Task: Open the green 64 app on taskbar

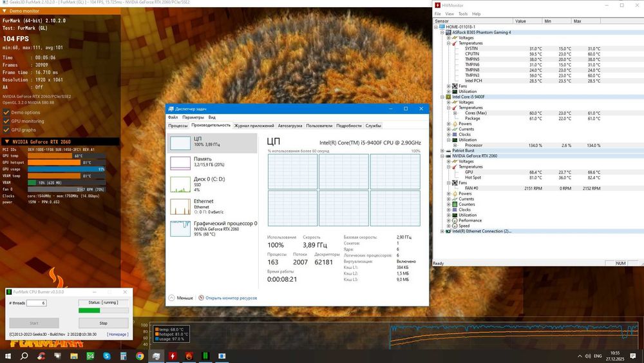Action: (90, 356)
